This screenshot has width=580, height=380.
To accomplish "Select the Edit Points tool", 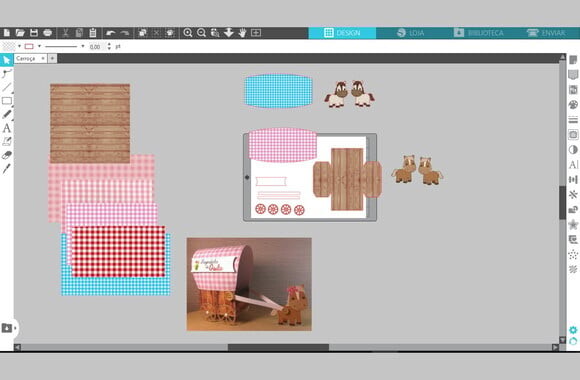I will (7, 73).
